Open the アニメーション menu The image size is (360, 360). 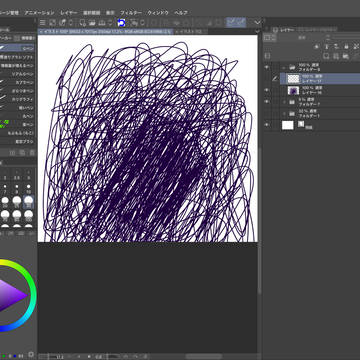(39, 13)
